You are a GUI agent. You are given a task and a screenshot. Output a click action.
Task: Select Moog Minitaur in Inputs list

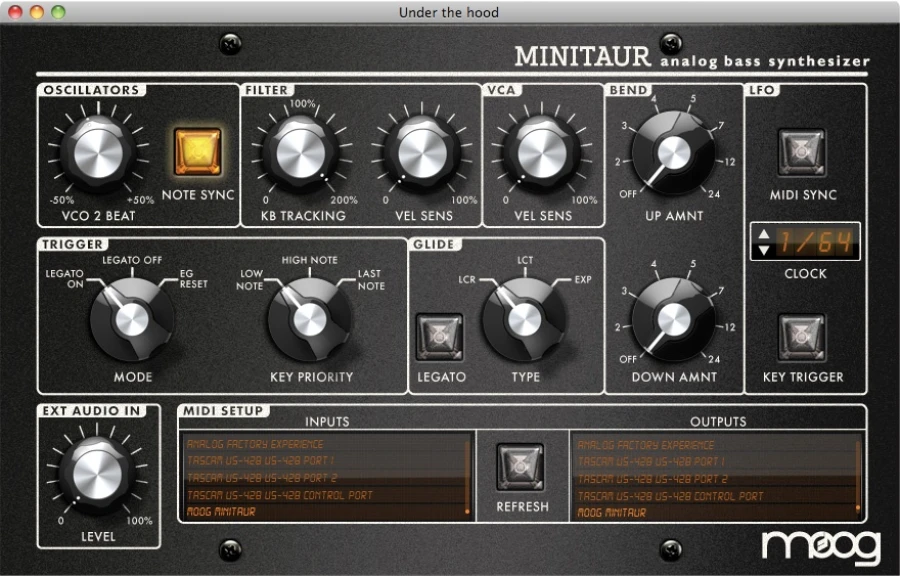[326, 511]
